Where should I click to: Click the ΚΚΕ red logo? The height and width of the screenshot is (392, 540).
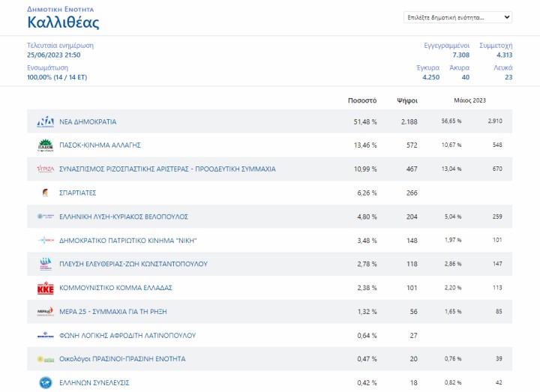click(x=46, y=288)
